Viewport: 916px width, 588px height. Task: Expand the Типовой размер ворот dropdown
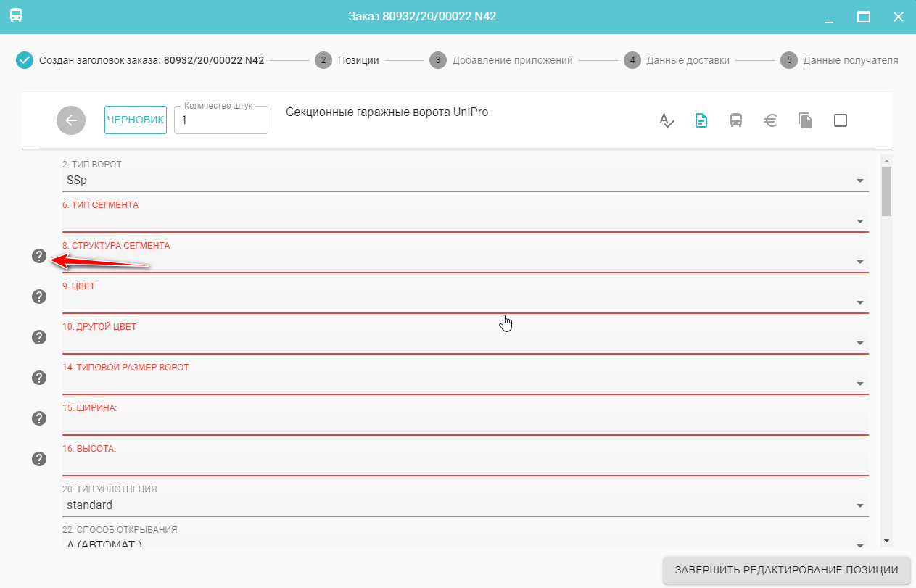(859, 384)
